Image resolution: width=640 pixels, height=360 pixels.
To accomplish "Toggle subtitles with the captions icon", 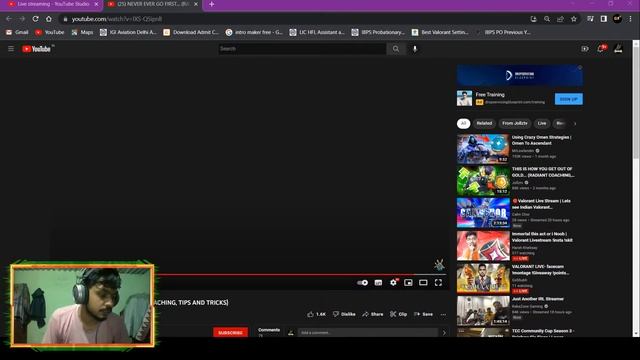I will tap(378, 282).
